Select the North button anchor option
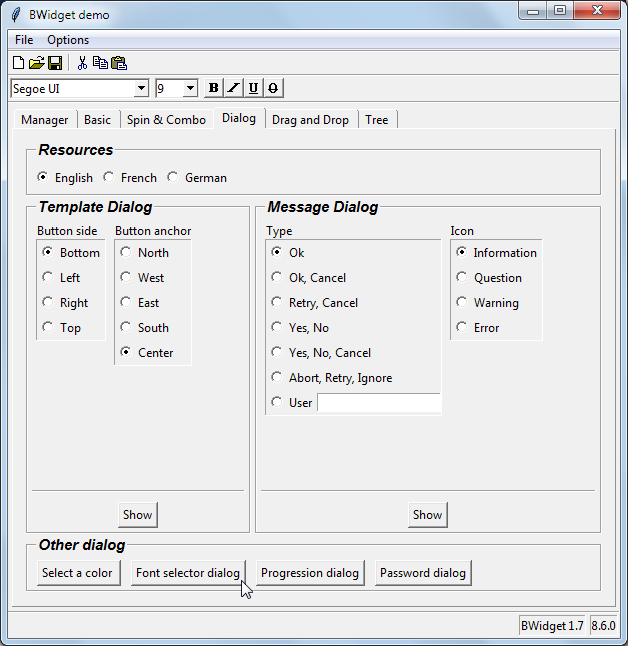The image size is (628, 646). tap(126, 252)
